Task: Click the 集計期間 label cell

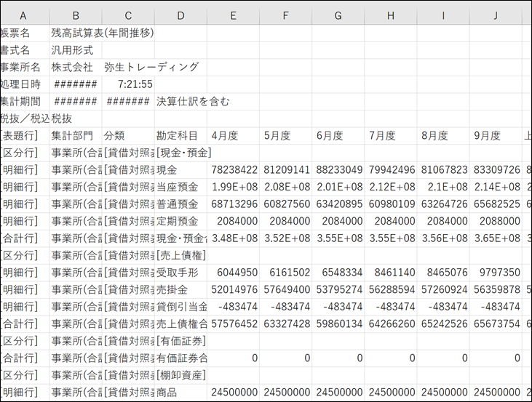Action: pyautogui.click(x=25, y=101)
